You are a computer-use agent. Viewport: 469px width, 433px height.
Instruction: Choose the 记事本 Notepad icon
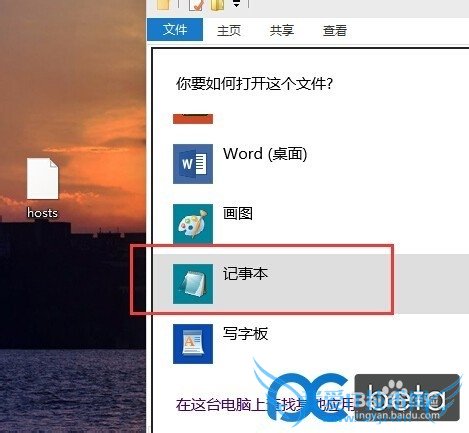[193, 284]
